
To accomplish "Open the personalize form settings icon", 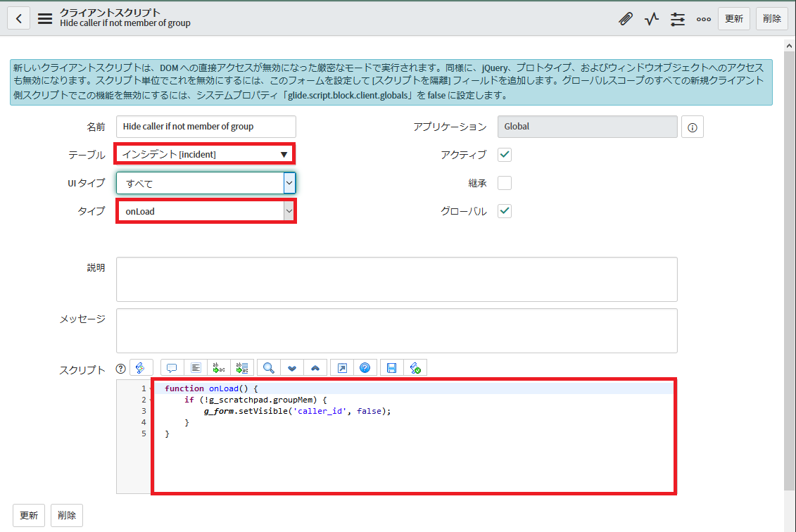I will 678,19.
